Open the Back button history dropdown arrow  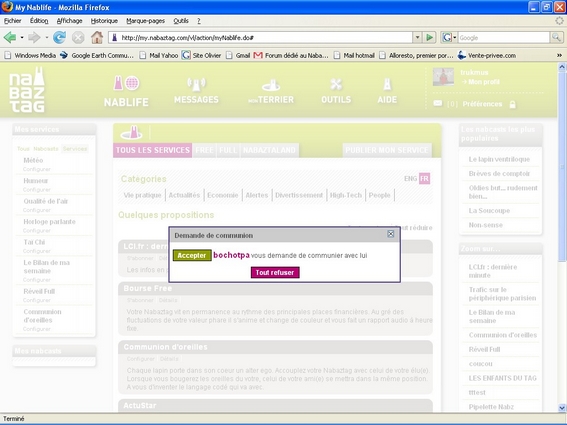coord(22,37)
